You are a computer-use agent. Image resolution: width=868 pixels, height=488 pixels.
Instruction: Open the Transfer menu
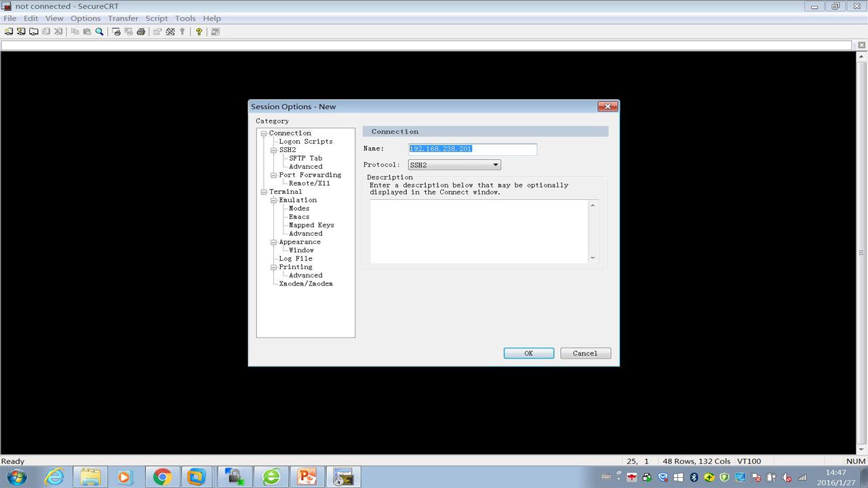pos(123,18)
